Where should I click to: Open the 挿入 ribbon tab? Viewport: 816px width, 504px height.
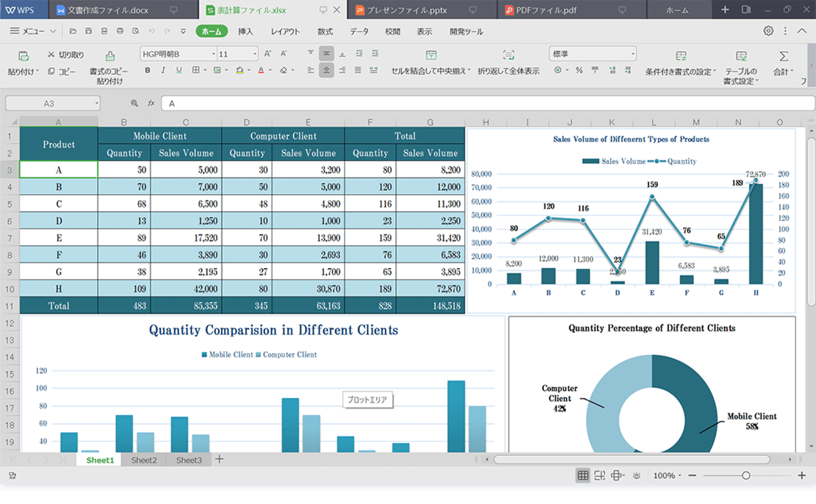click(x=245, y=32)
